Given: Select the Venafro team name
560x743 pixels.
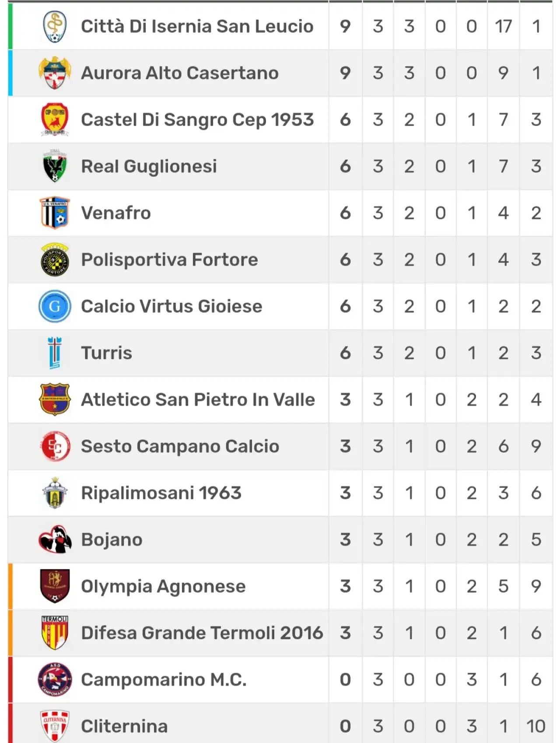Looking at the screenshot, I should click(116, 213).
